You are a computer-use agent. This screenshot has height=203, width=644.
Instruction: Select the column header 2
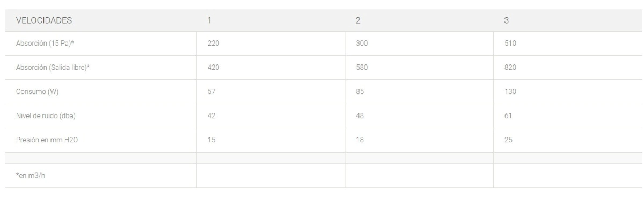pyautogui.click(x=419, y=20)
